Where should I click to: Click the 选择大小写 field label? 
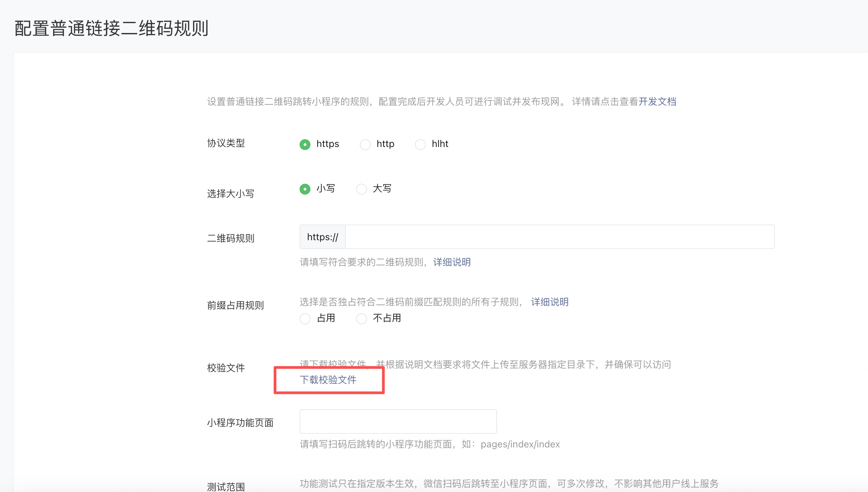(x=230, y=194)
